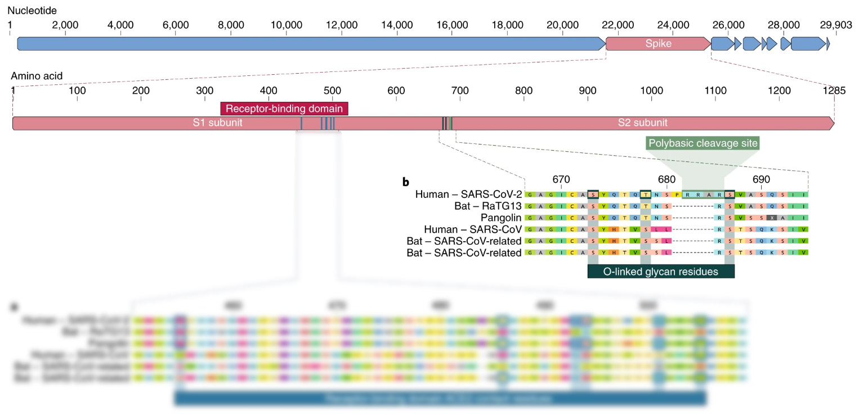Click the "29,903" genome end label
This screenshot has height=415, width=868.
[x=836, y=25]
